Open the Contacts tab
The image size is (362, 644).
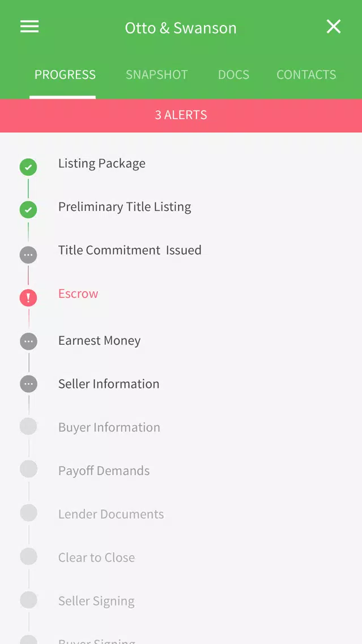click(x=306, y=74)
